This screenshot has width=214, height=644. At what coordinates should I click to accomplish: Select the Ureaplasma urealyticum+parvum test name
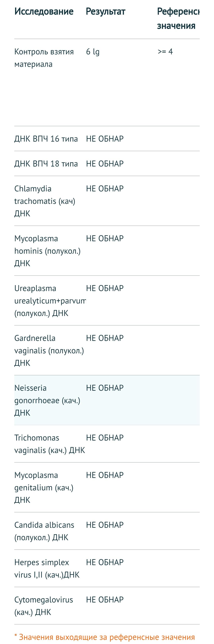coord(50,301)
